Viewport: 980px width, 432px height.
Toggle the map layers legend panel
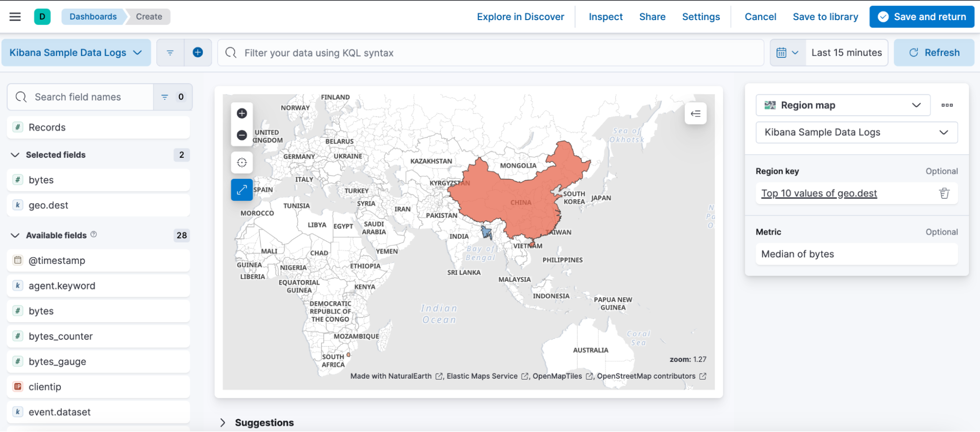pos(695,114)
